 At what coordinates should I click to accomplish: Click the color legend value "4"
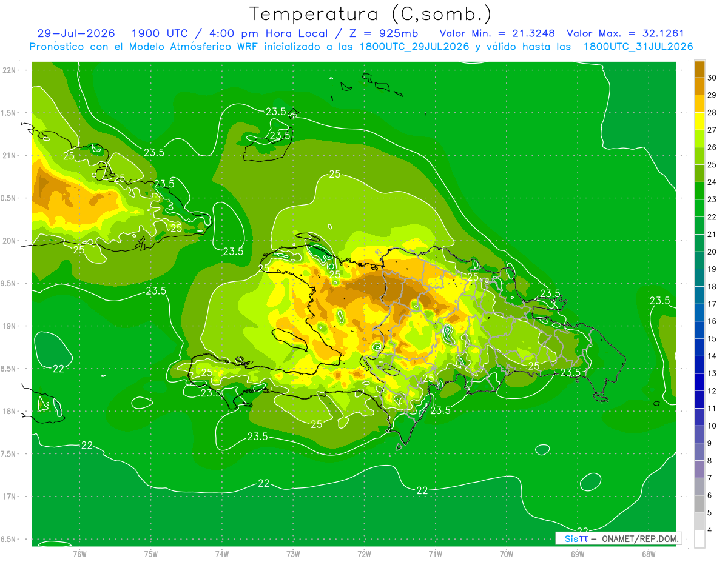pos(710,530)
